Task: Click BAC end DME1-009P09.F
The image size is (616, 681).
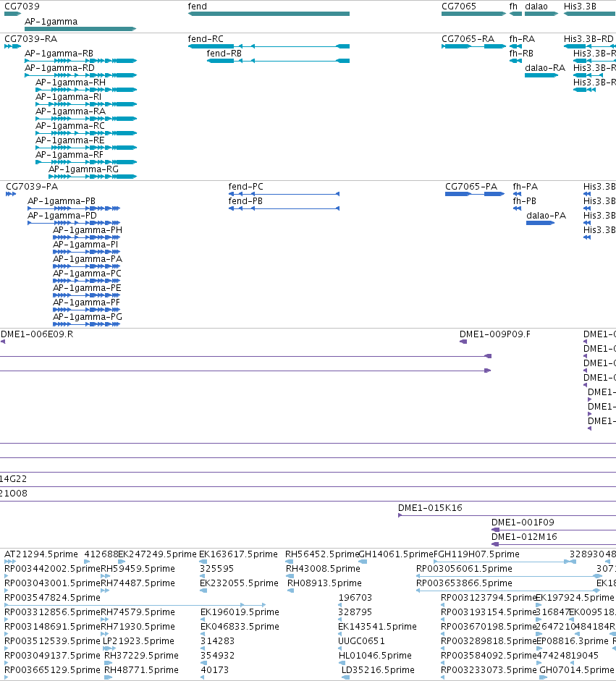Action: [463, 342]
